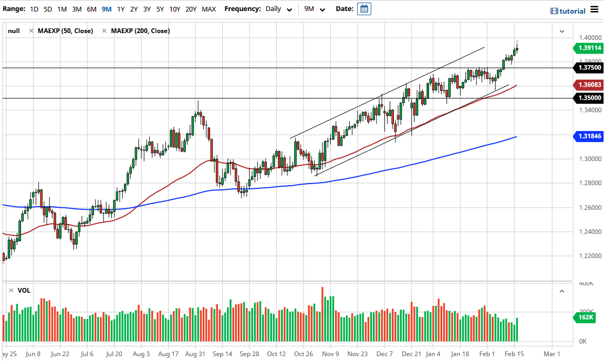Image resolution: width=605 pixels, height=364 pixels.
Task: Collapse the main chart panel
Action: [x=561, y=31]
